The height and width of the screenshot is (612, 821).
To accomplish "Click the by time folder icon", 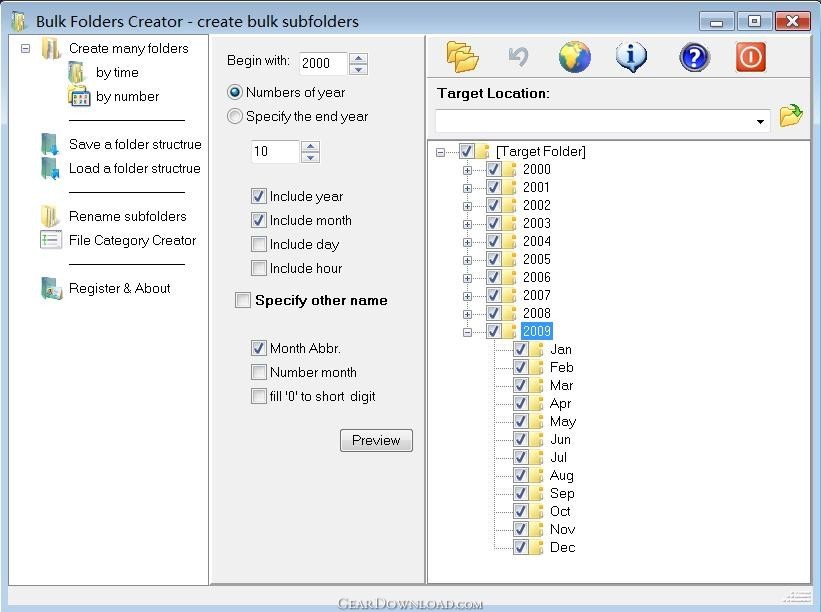I will click(x=76, y=72).
